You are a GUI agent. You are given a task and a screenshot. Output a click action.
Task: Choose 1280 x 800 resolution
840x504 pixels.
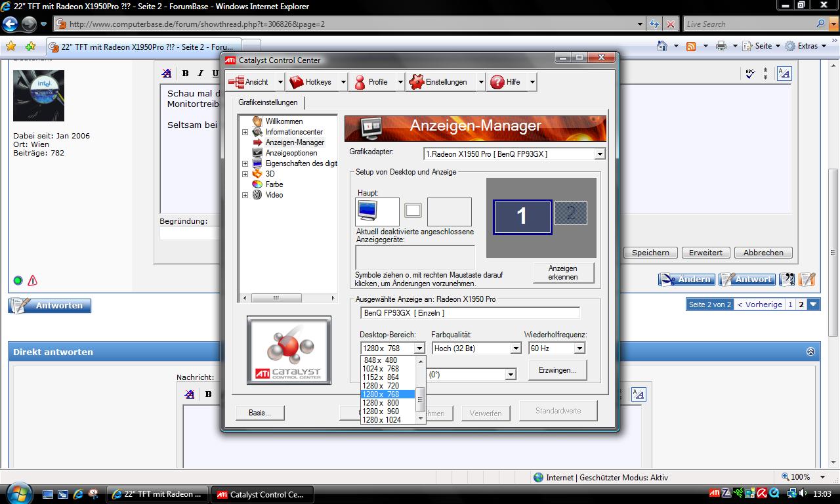click(387, 403)
